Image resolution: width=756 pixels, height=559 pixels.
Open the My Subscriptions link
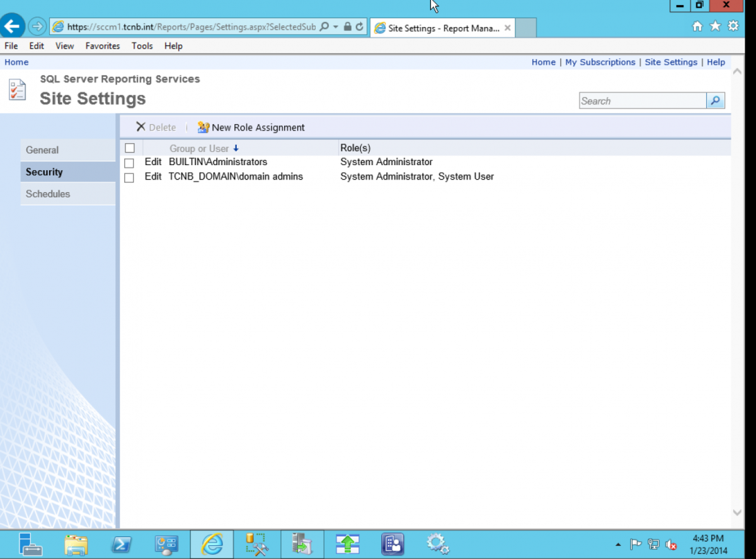click(x=600, y=62)
